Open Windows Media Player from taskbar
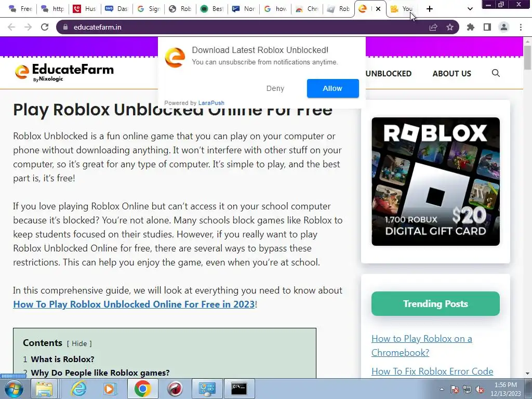This screenshot has width=532, height=399. pyautogui.click(x=110, y=389)
